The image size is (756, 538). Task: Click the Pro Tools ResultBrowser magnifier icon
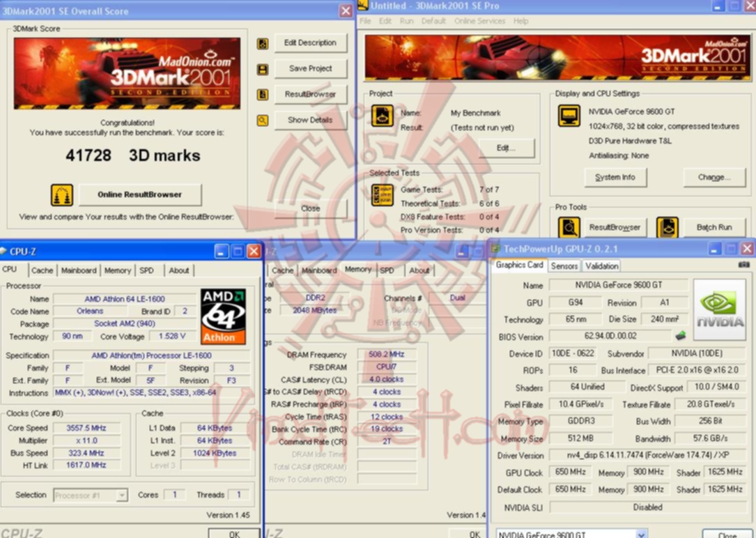pyautogui.click(x=569, y=228)
